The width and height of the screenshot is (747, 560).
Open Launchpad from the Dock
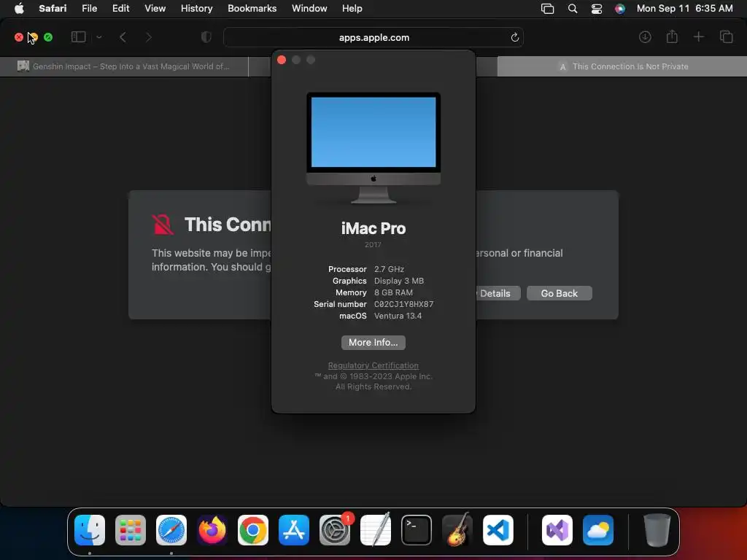click(x=131, y=530)
